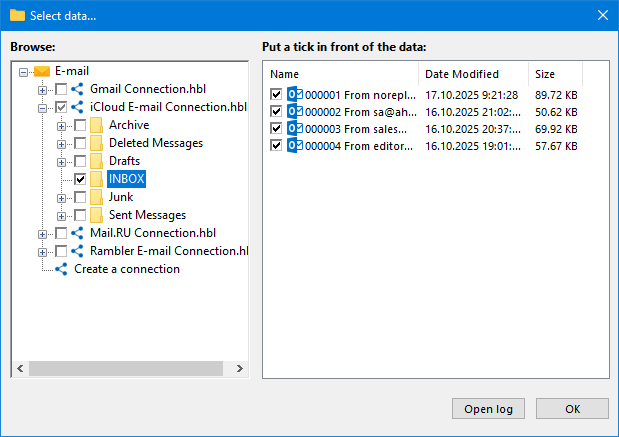Toggle the iCloud E-mail Connection.hbl checkbox
This screenshot has height=437, width=619.
61,107
